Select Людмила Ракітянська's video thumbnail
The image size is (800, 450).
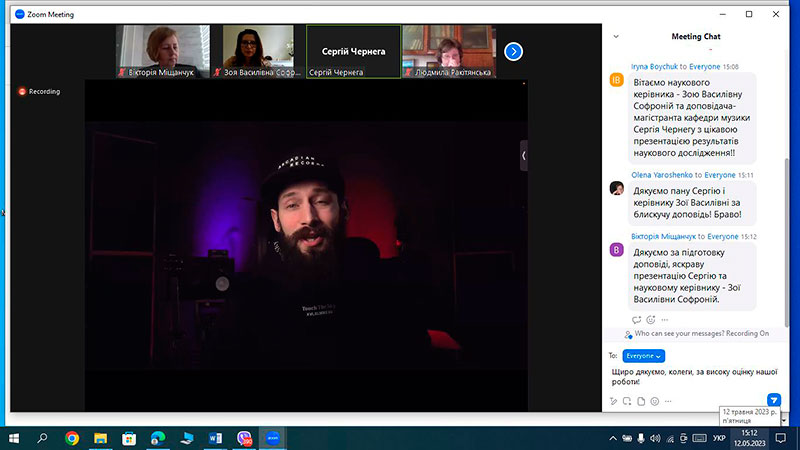coord(449,52)
